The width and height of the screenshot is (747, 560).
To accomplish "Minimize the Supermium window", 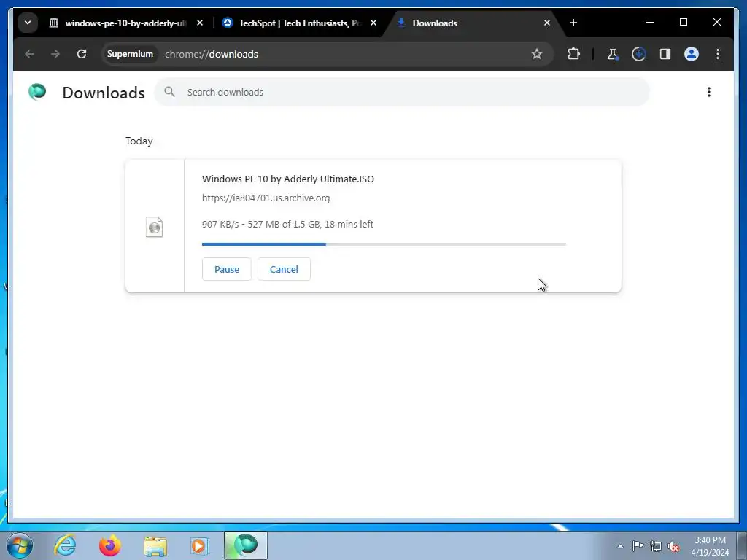I will tap(650, 23).
